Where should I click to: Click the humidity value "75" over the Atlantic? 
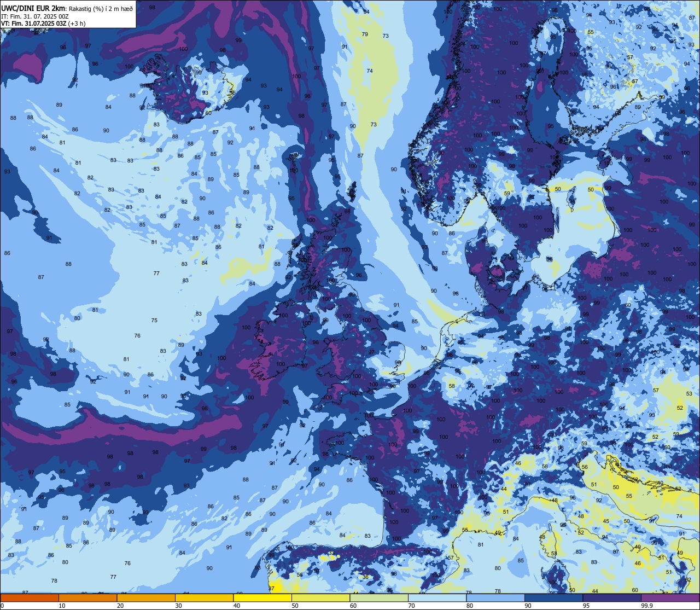(154, 321)
